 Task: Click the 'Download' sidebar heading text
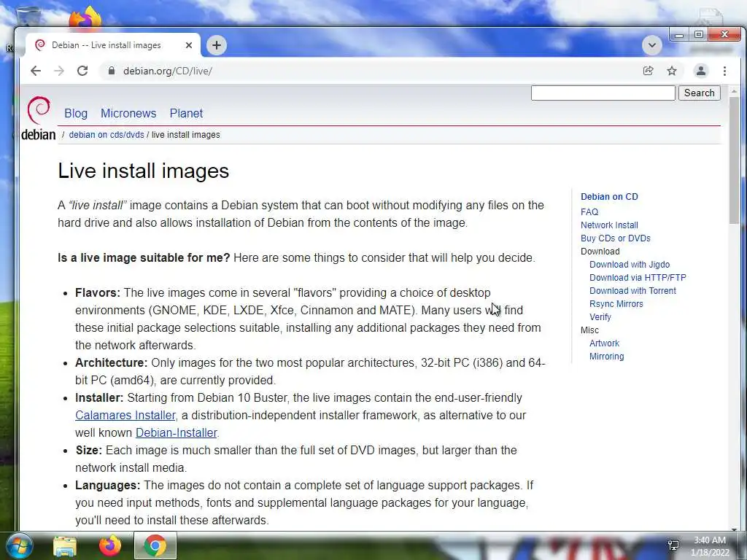pos(600,252)
